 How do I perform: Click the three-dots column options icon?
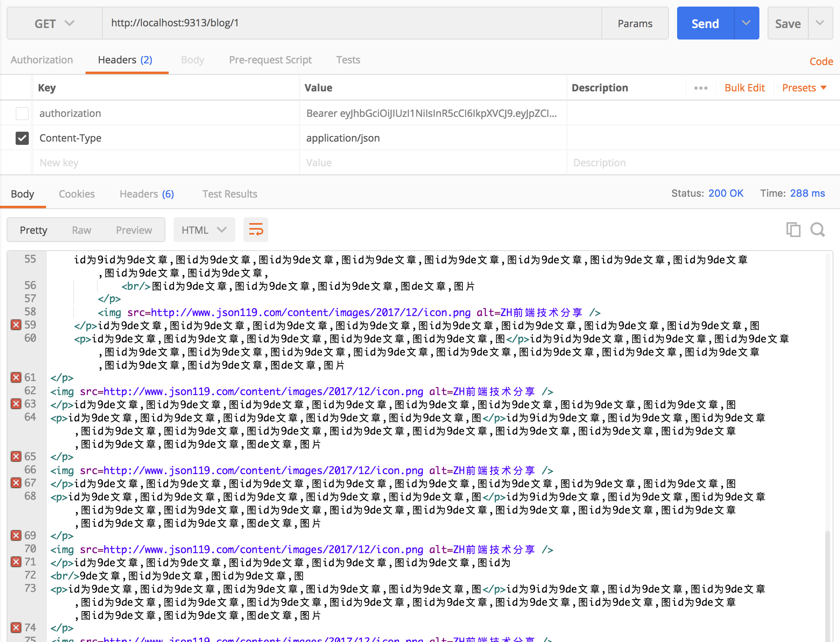(701, 88)
